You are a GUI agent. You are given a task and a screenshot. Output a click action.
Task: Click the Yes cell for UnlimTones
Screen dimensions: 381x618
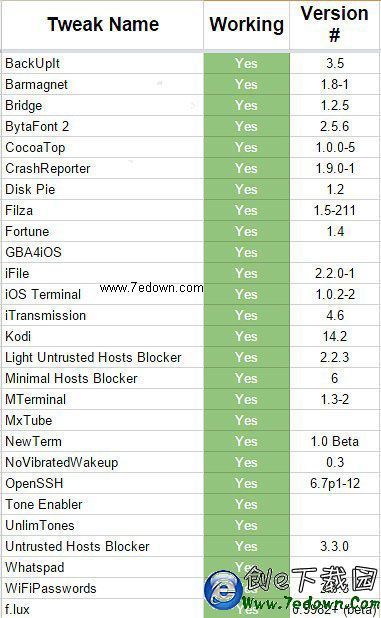click(247, 525)
